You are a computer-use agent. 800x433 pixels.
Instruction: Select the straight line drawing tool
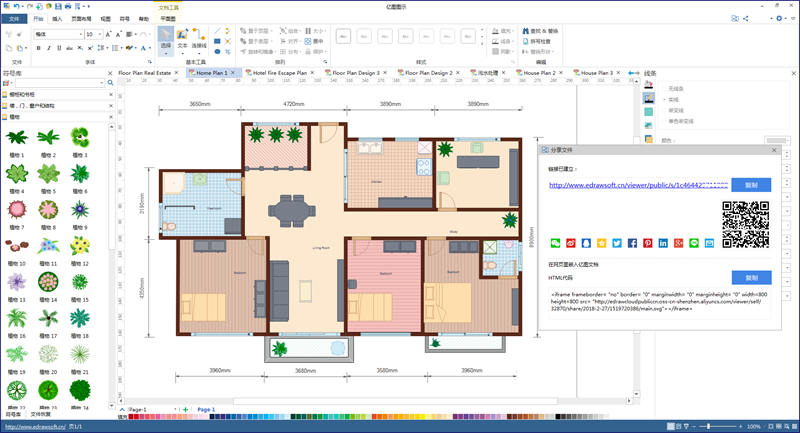[217, 31]
